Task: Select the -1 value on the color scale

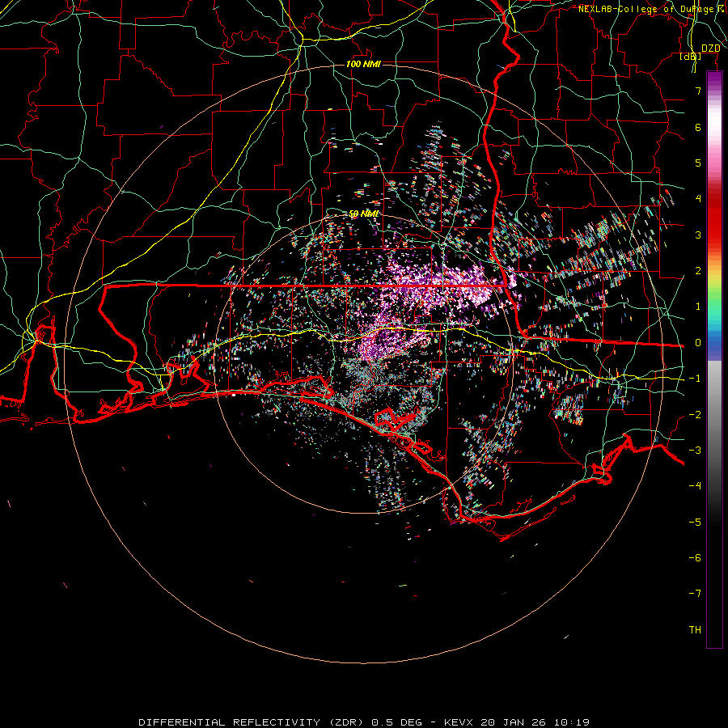Action: tap(695, 379)
